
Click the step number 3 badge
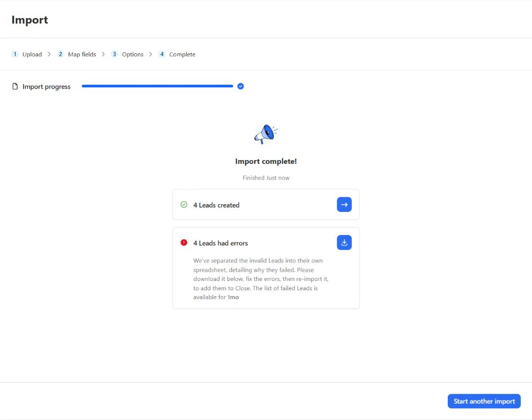[x=114, y=54]
